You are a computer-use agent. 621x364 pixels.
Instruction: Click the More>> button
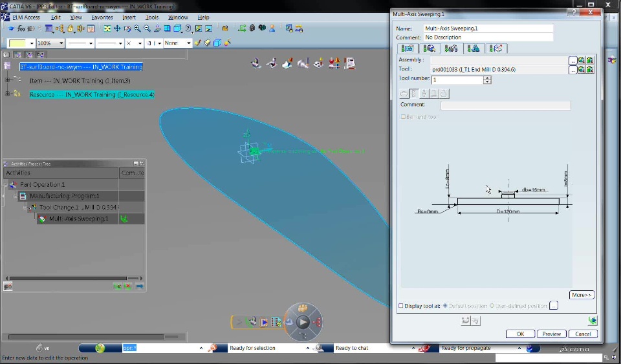coord(582,295)
